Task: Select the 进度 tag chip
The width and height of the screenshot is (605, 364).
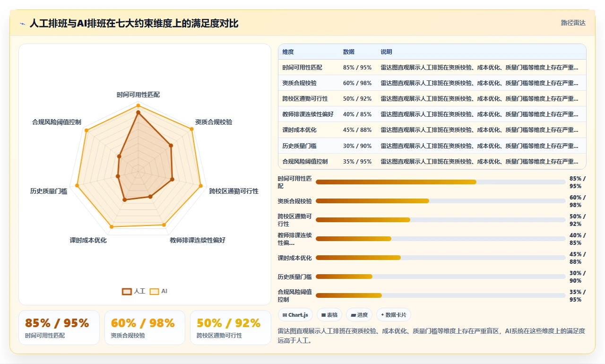Action: tap(359, 315)
